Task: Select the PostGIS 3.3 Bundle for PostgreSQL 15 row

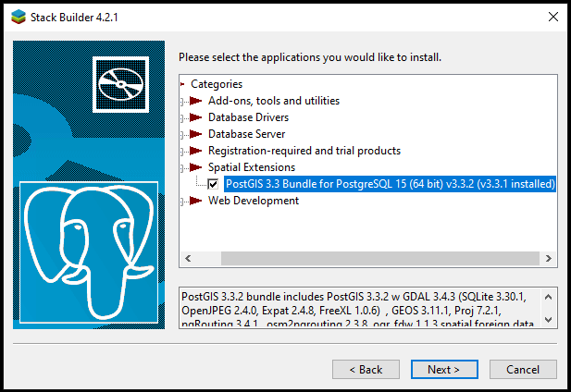Action: [x=390, y=184]
